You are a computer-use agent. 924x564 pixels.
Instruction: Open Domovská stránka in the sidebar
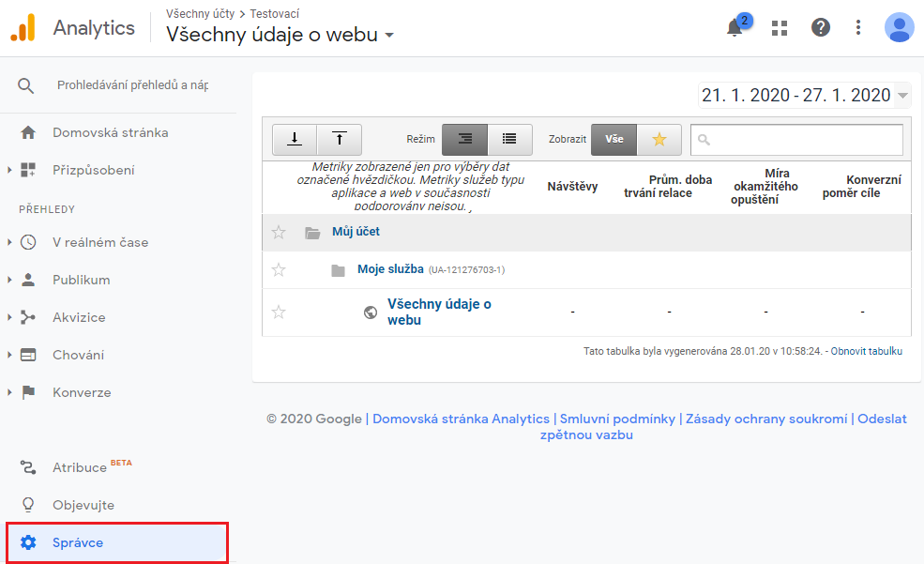110,132
